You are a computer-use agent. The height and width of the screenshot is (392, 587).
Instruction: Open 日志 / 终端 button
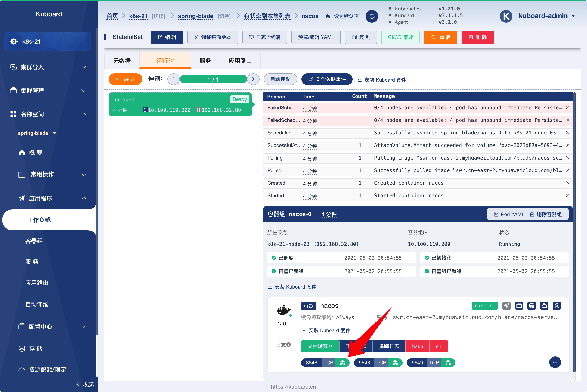(x=265, y=37)
